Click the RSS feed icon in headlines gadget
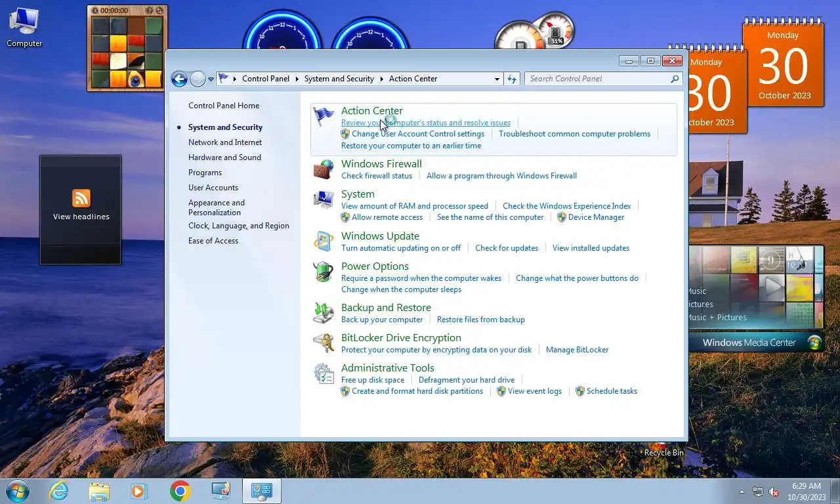Screen dimensions: 840x504 click(x=81, y=198)
